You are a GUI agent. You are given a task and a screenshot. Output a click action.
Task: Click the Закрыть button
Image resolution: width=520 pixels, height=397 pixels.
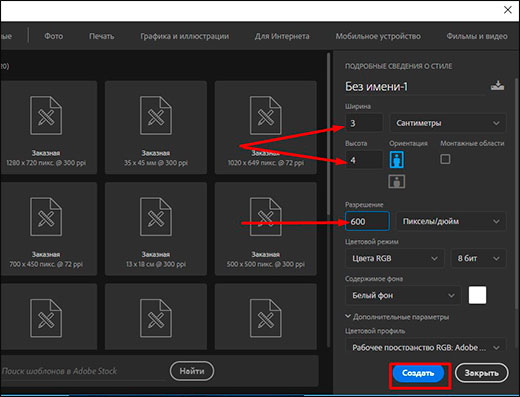(x=482, y=373)
